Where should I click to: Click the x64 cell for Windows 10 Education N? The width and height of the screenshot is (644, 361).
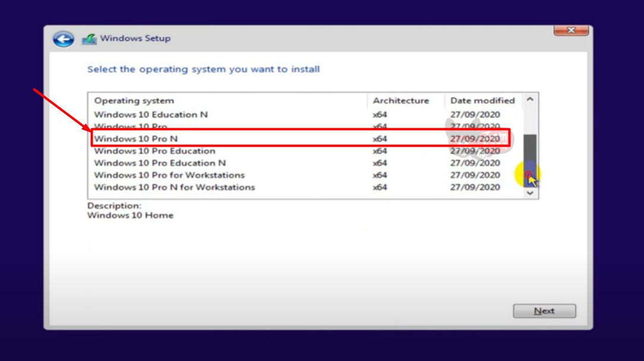pyautogui.click(x=380, y=115)
